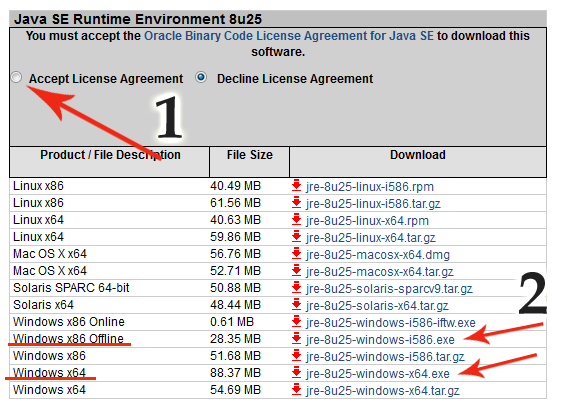Click download icon for jre-8u25-windows-i586-iftw.exe

point(296,322)
